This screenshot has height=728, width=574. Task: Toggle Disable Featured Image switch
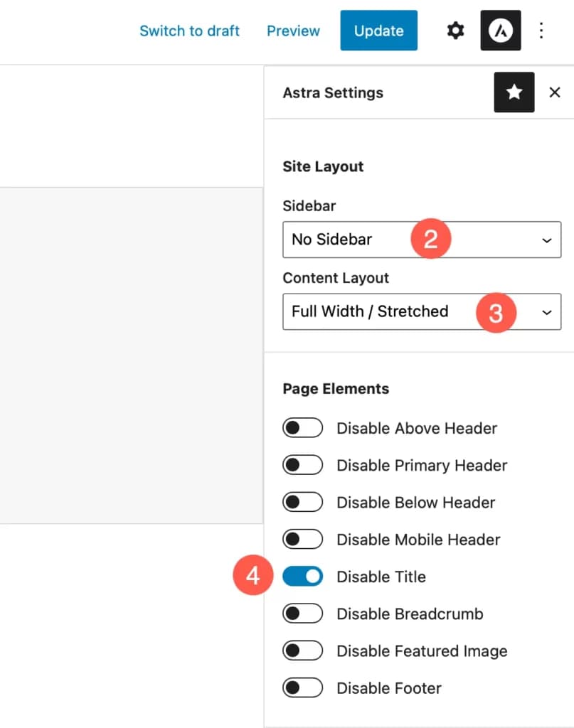coord(303,651)
